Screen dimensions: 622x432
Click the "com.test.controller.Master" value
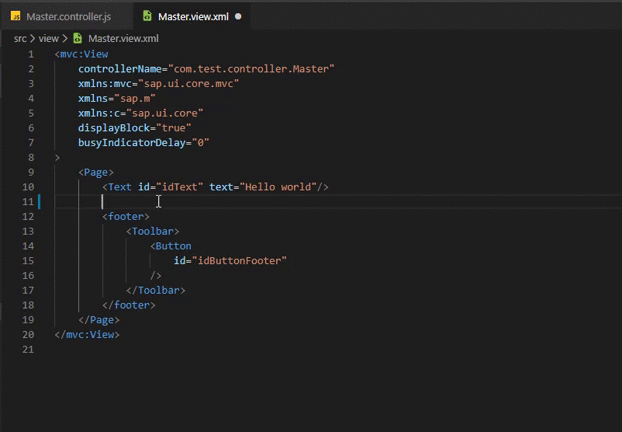pyautogui.click(x=251, y=69)
